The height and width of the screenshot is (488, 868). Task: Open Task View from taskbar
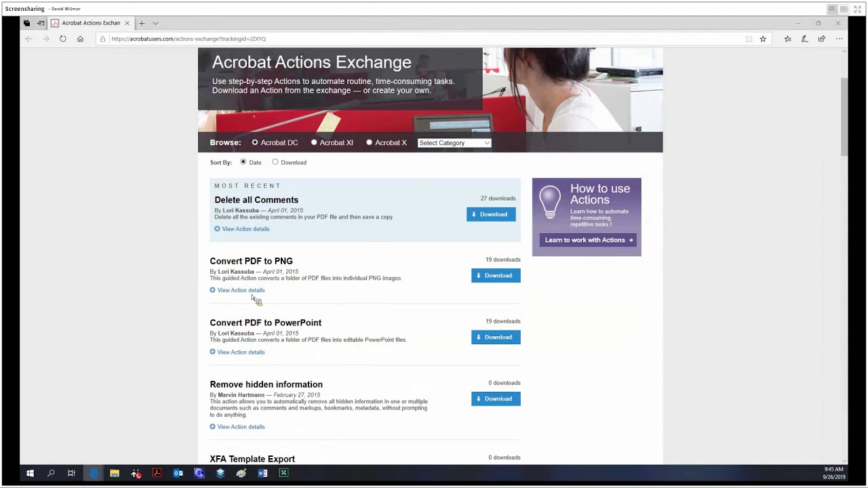[x=71, y=473]
